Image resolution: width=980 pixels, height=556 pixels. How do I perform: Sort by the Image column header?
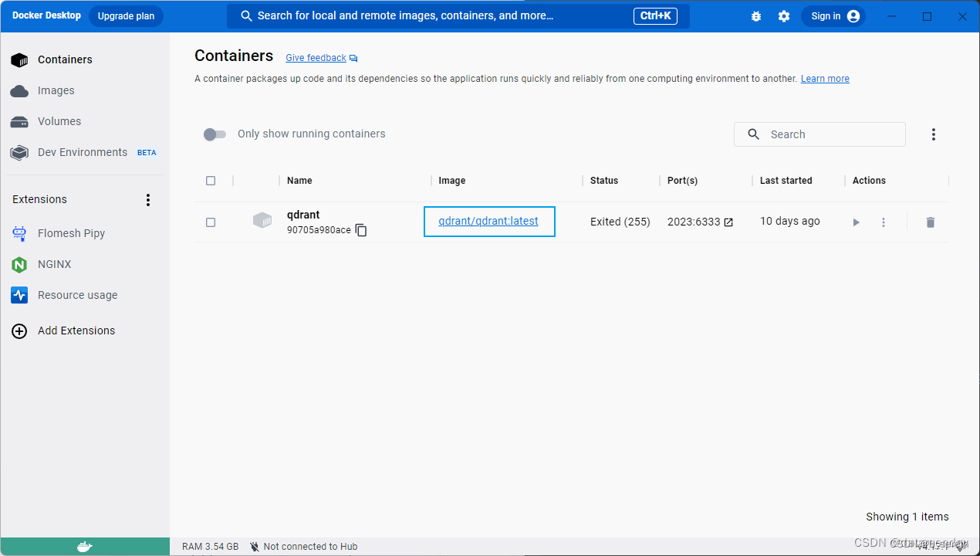pyautogui.click(x=452, y=181)
